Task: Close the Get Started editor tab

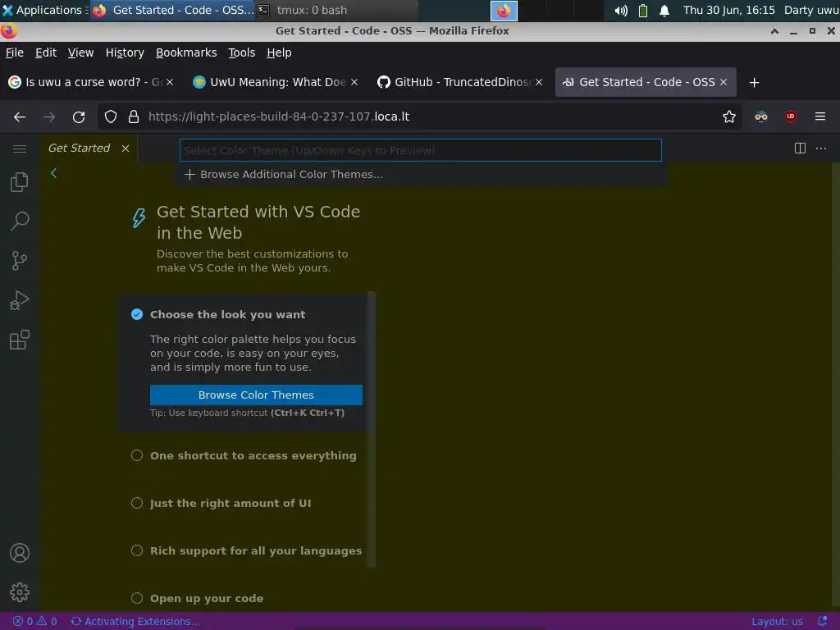Action: [126, 148]
